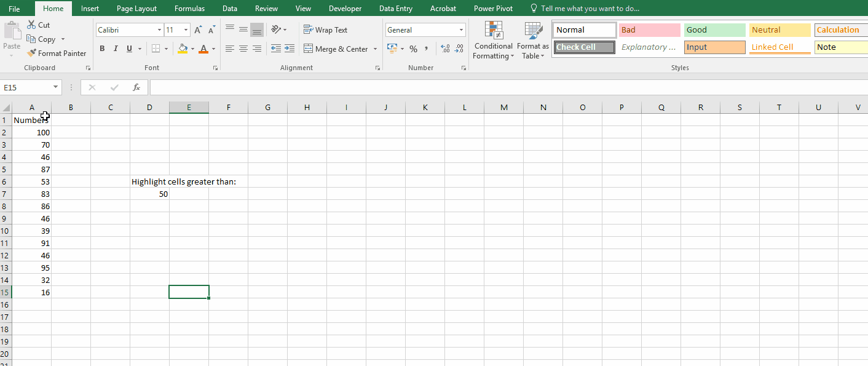This screenshot has width=868, height=366.
Task: Select the Center alignment icon
Action: pos(243,49)
